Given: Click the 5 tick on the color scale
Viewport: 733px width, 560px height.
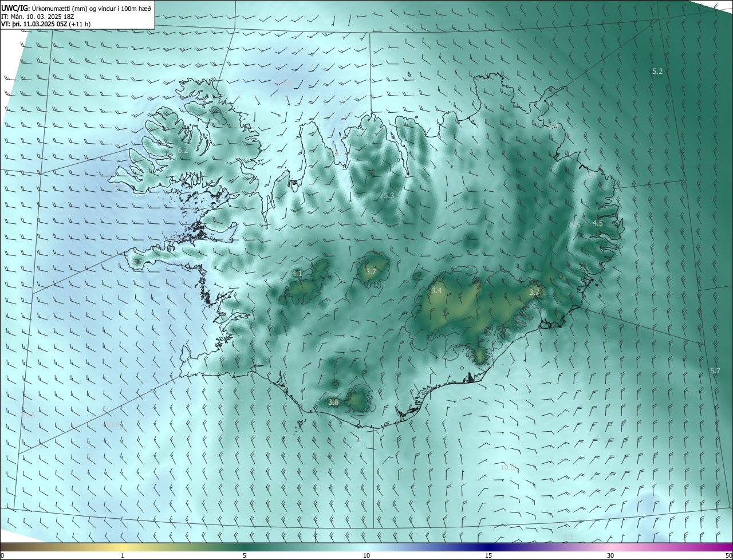Looking at the screenshot, I should (245, 555).
